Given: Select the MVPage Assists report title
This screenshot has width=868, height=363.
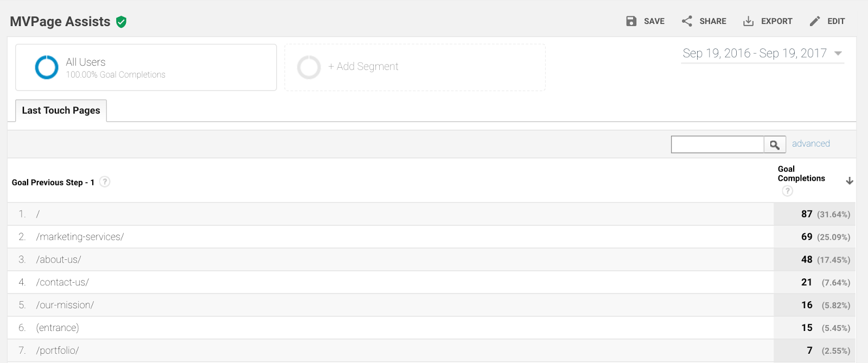Looking at the screenshot, I should (x=60, y=21).
